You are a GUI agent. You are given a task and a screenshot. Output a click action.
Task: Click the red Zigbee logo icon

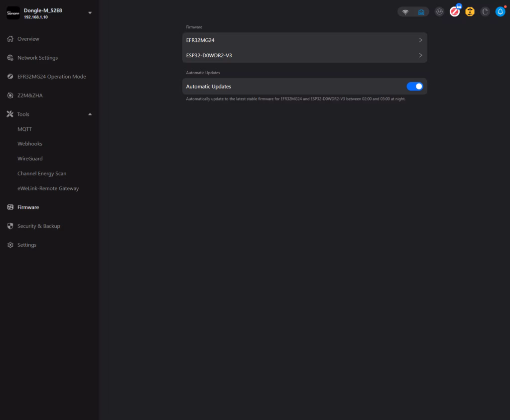455,11
